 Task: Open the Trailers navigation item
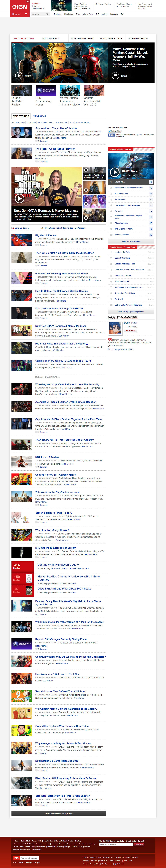58,14
